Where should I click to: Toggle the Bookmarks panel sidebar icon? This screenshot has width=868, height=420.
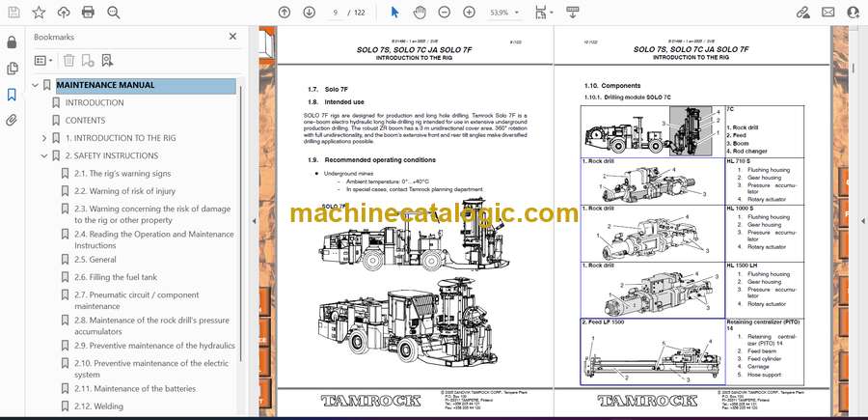pos(12,95)
